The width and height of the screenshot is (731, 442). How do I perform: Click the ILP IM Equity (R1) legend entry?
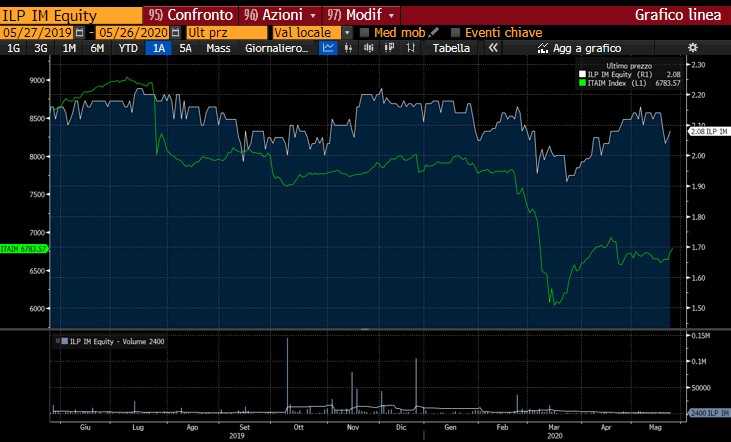click(x=620, y=74)
